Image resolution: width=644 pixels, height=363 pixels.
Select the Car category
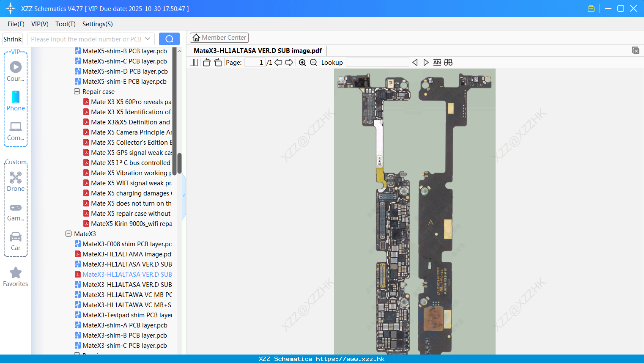[x=16, y=241]
